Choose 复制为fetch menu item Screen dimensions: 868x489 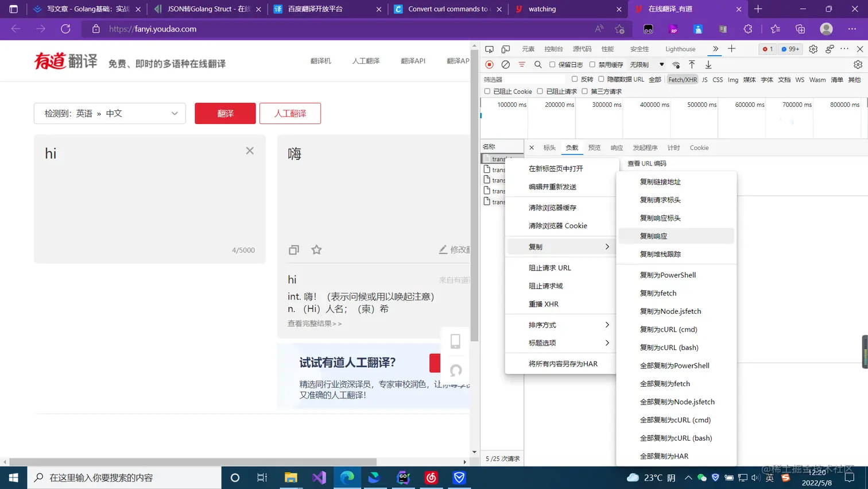[x=676, y=293]
